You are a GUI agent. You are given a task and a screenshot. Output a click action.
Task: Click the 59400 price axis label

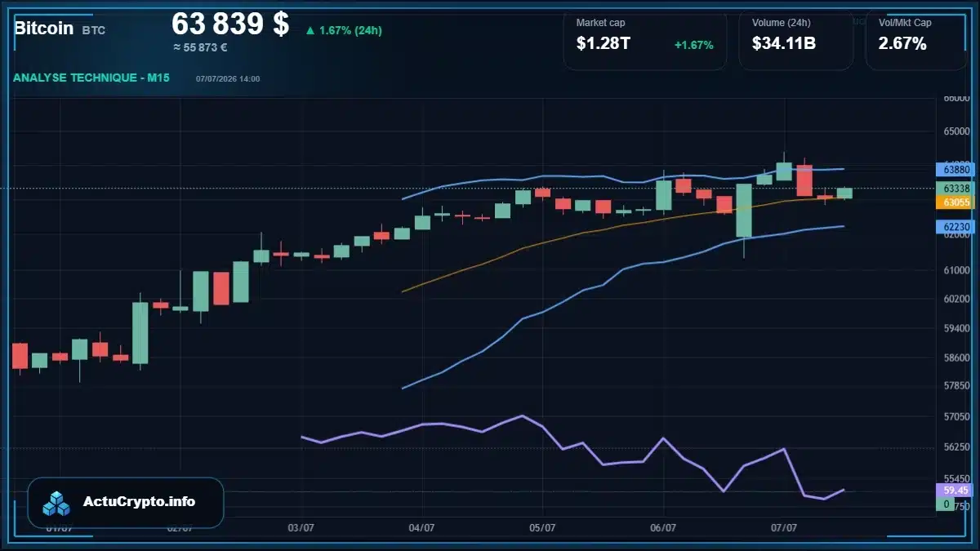[956, 328]
